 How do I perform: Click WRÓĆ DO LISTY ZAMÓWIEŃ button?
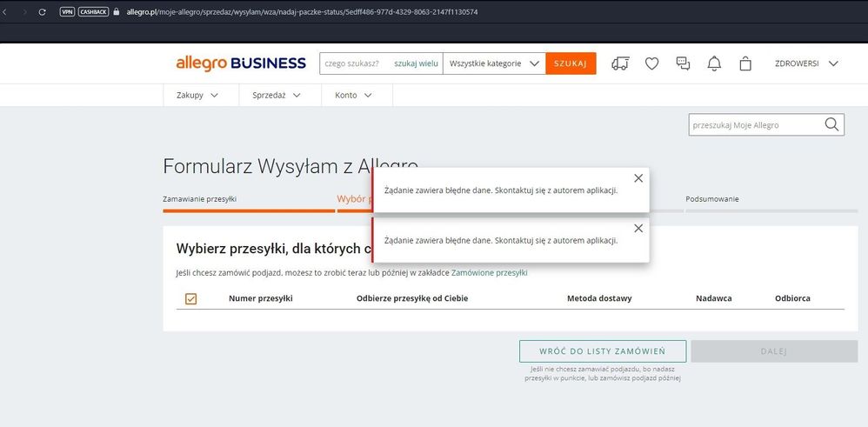coord(602,351)
